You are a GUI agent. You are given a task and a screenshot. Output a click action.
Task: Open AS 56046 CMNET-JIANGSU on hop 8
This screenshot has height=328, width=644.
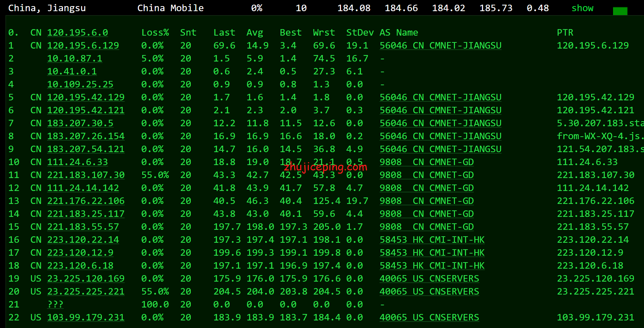[x=440, y=136]
